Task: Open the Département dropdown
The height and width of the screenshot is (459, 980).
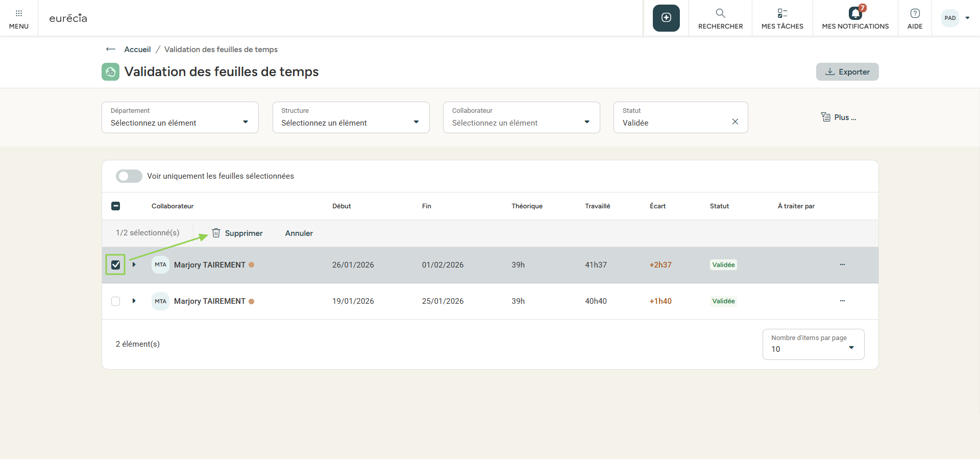Action: tap(180, 117)
